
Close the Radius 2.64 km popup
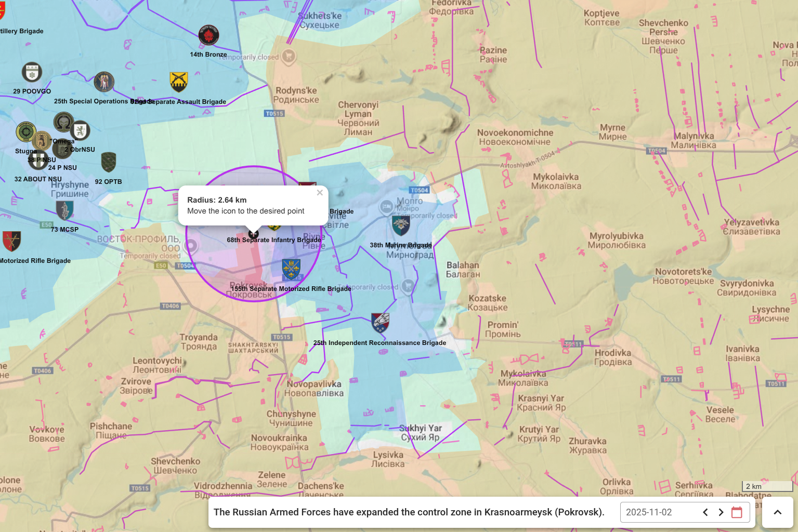coord(320,193)
